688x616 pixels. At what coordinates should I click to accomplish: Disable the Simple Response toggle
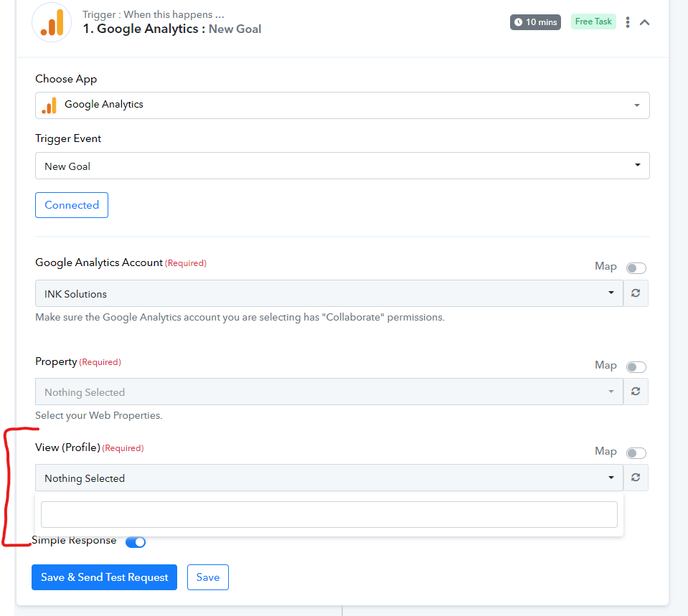pyautogui.click(x=136, y=542)
